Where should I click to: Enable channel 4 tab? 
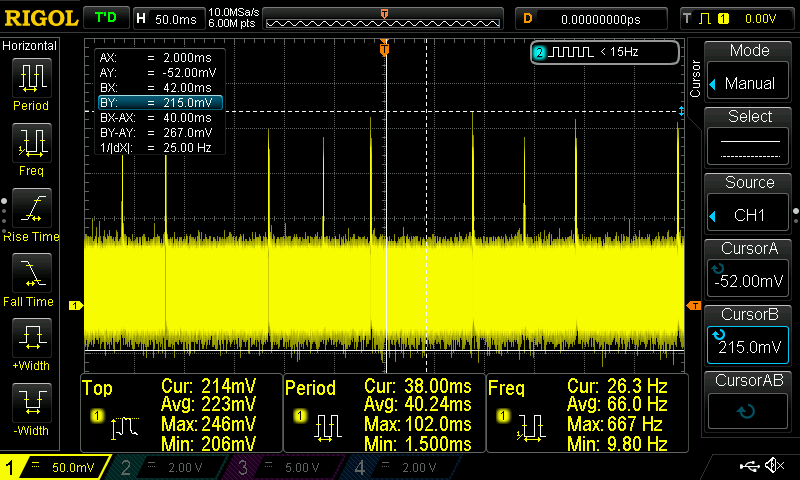pos(392,467)
